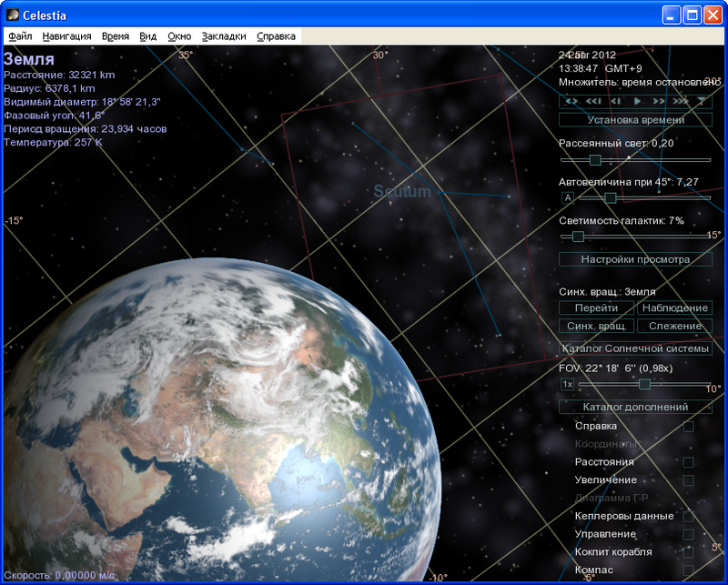The height and width of the screenshot is (585, 728).
Task: Click the funnel icon in time controls
Action: click(702, 101)
